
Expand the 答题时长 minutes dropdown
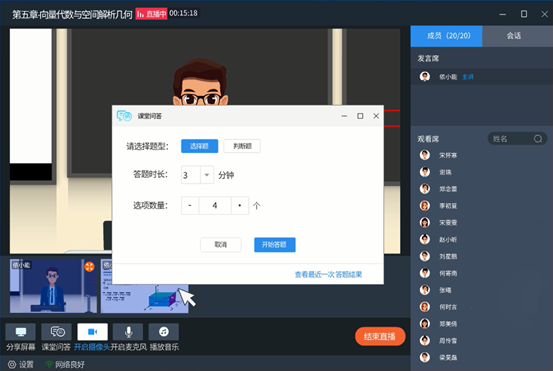pyautogui.click(x=207, y=175)
